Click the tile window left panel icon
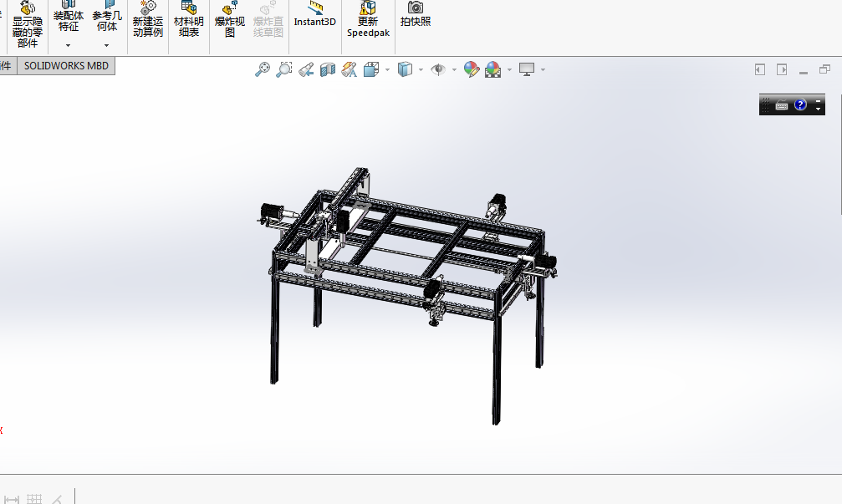The width and height of the screenshot is (842, 504). [760, 69]
